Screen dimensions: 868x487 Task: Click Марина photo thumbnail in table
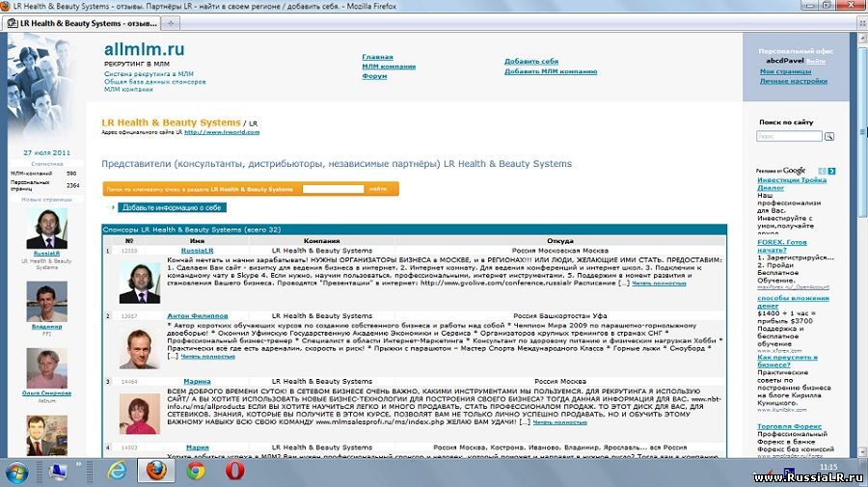140,414
